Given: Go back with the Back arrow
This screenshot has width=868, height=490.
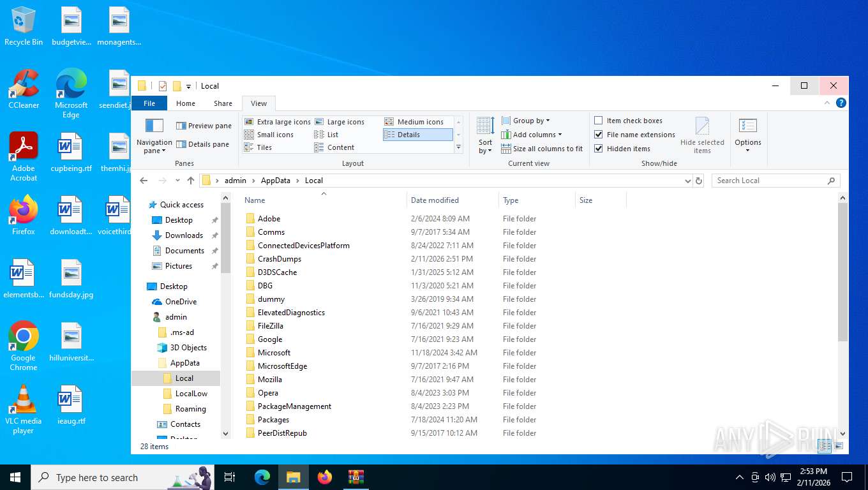Looking at the screenshot, I should pos(144,181).
